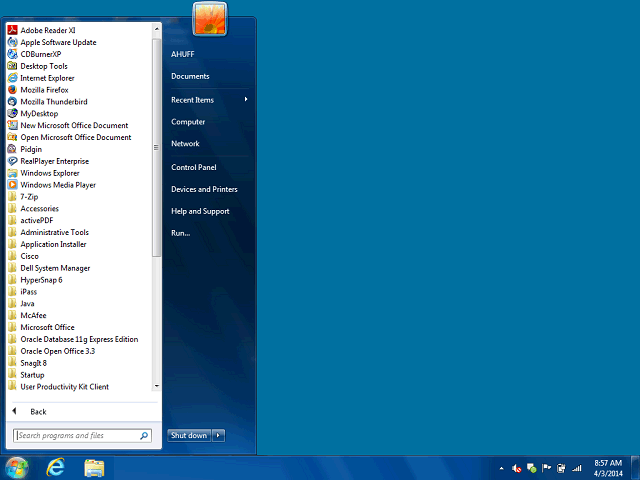The height and width of the screenshot is (480, 640).
Task: Launch Internet Explorer icon in the programs list
Action: (x=12, y=78)
